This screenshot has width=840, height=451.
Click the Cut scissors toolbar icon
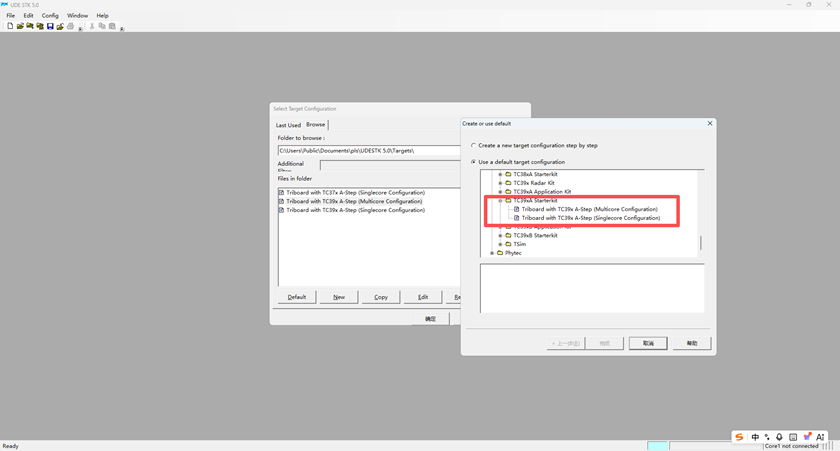[92, 26]
